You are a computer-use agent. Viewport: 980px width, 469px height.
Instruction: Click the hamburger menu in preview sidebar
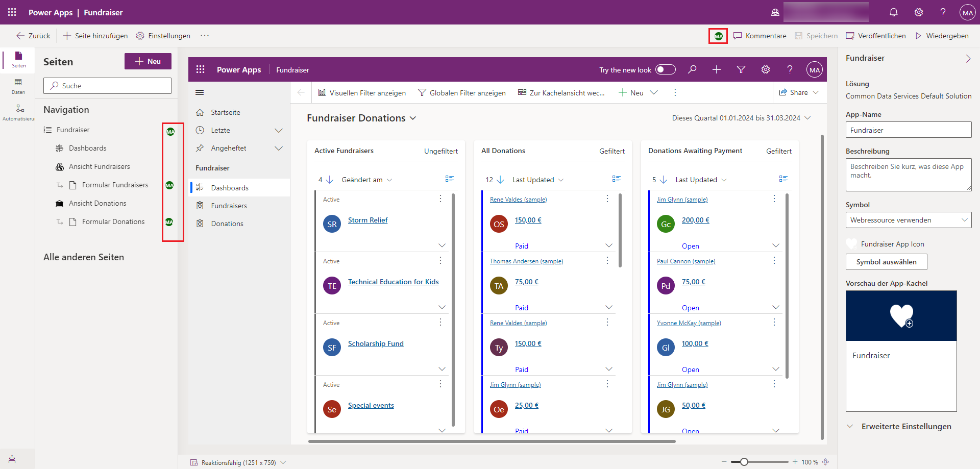coord(200,92)
